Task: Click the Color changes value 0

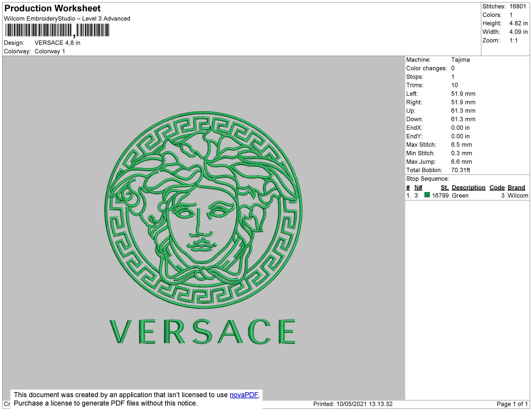Action: click(x=453, y=68)
